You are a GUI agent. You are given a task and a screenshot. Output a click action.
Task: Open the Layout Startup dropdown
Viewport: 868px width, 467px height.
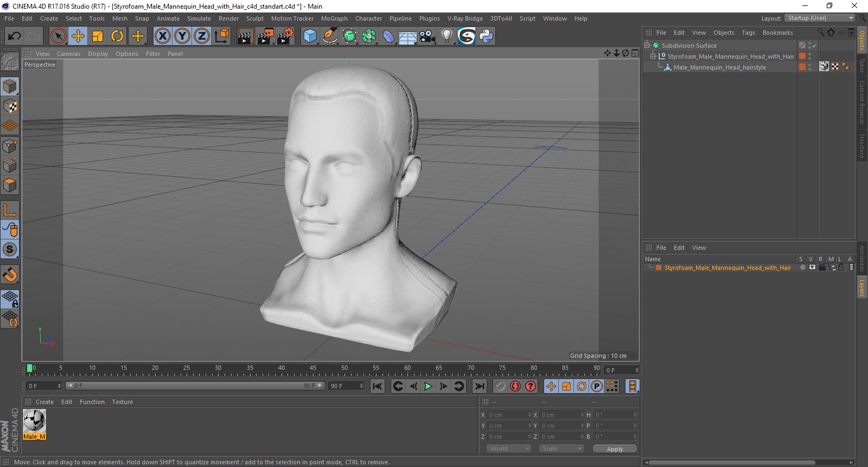click(820, 18)
